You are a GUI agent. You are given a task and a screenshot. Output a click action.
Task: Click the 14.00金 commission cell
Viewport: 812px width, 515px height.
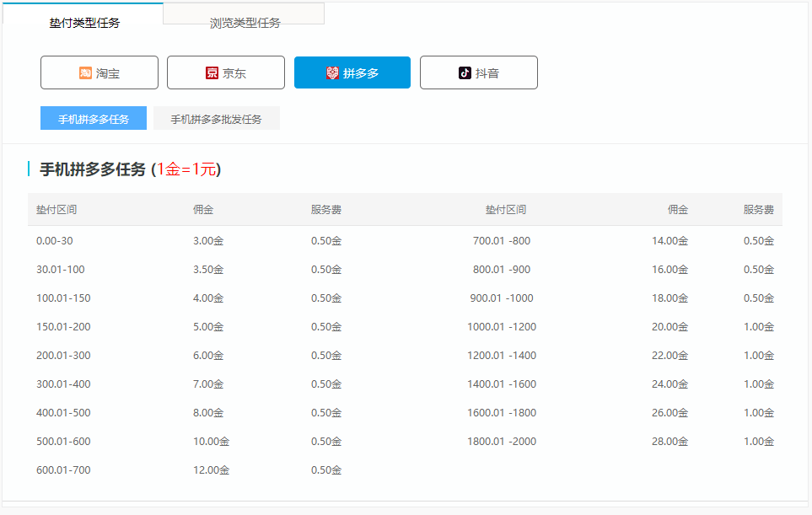[669, 241]
